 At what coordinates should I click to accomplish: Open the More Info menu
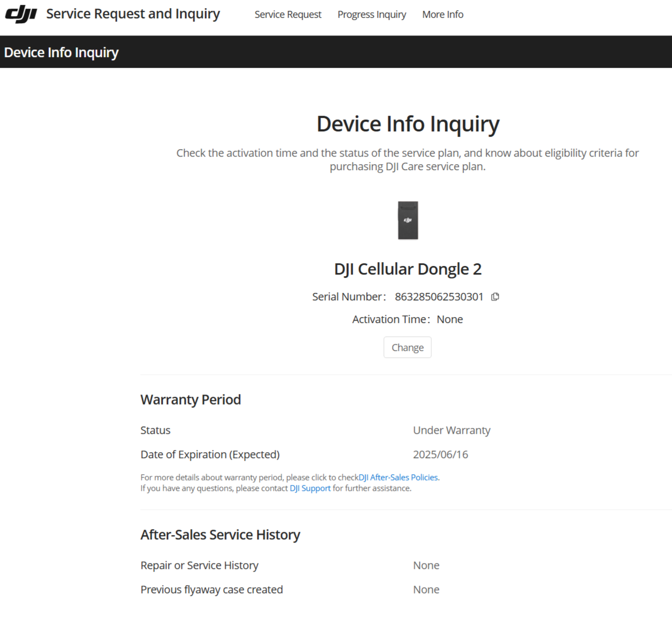(443, 15)
